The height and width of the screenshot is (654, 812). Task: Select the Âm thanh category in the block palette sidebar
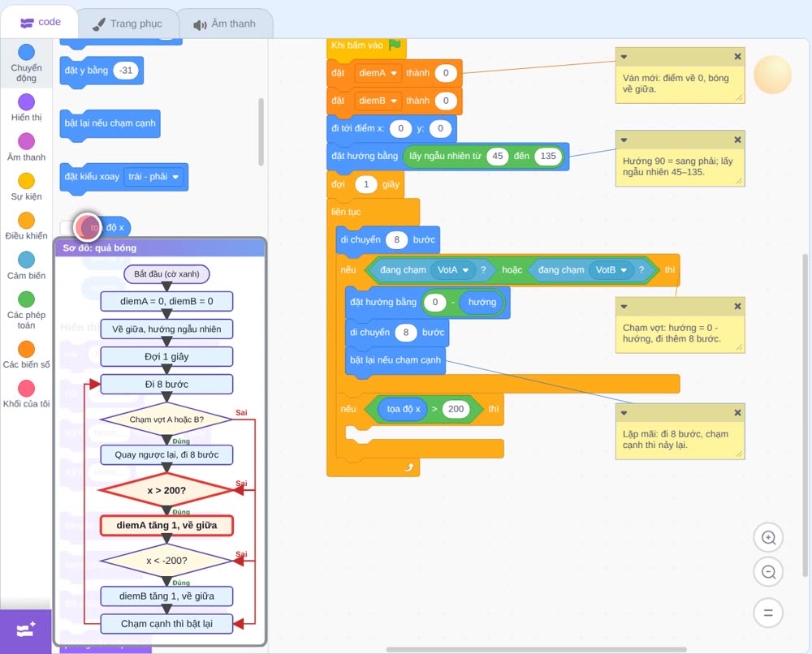[26, 148]
